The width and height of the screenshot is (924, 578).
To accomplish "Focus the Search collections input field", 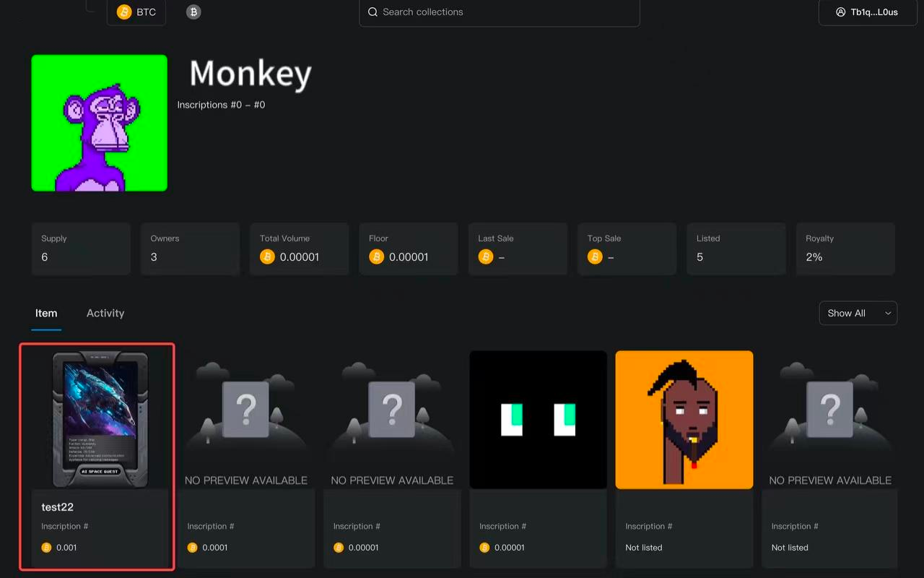I will [505, 12].
